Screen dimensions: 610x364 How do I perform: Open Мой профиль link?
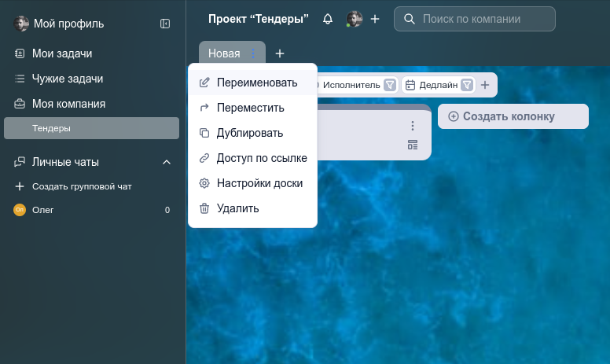click(x=69, y=24)
